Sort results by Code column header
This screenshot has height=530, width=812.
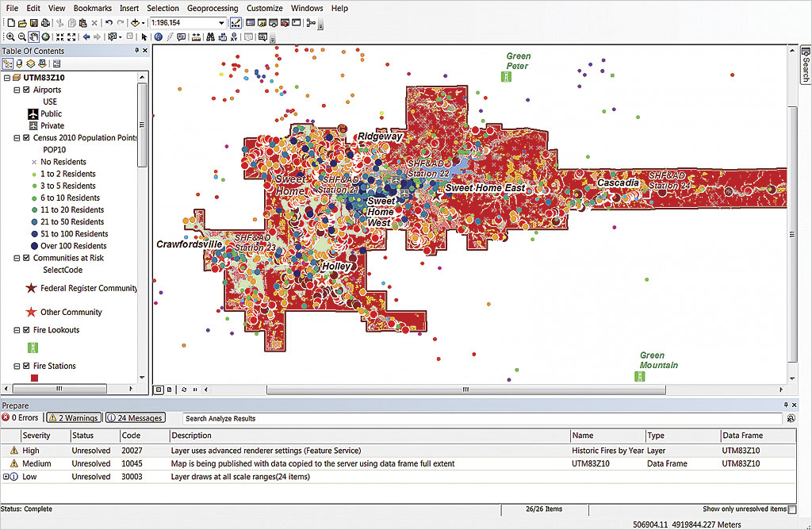tap(144, 436)
